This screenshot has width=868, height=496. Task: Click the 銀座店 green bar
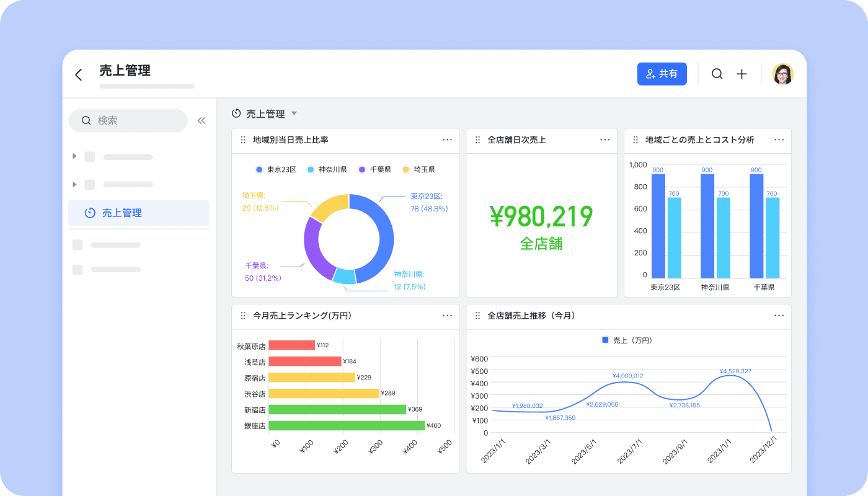pos(347,426)
